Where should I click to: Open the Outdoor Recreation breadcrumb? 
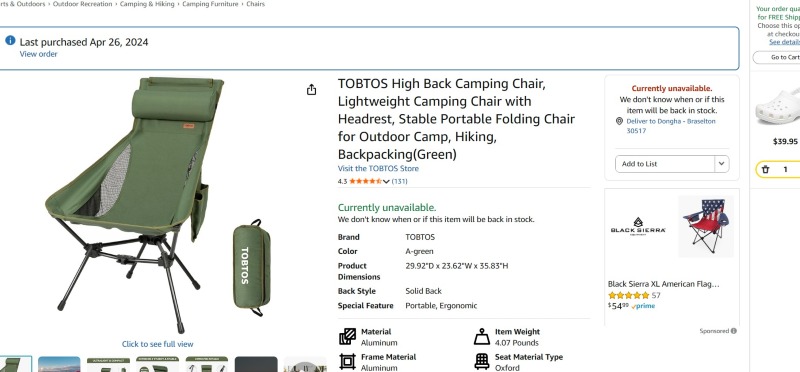(x=83, y=4)
